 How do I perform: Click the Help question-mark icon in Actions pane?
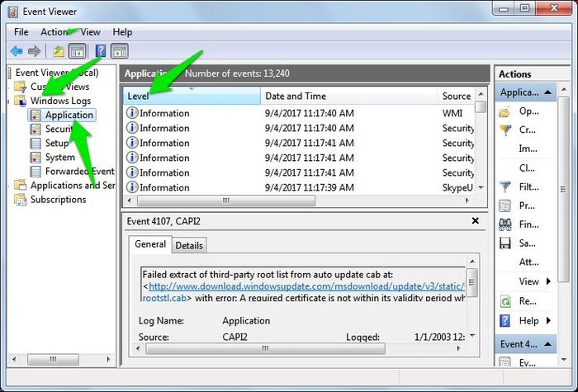[505, 320]
